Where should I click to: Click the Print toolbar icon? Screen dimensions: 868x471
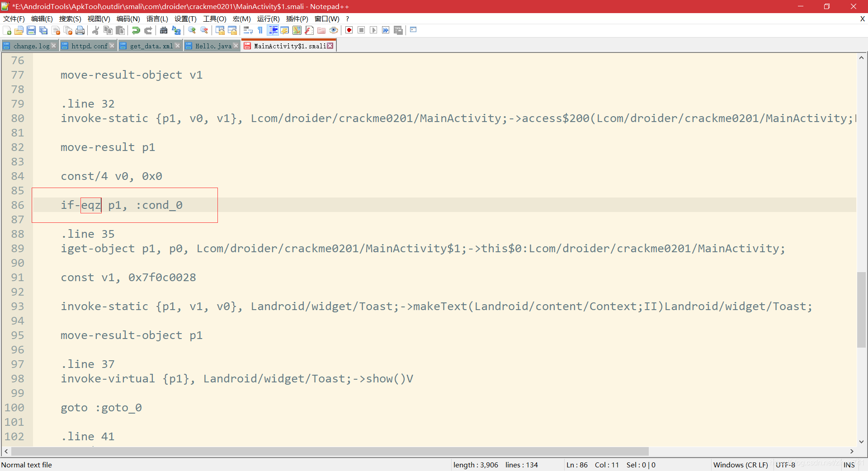(x=80, y=30)
